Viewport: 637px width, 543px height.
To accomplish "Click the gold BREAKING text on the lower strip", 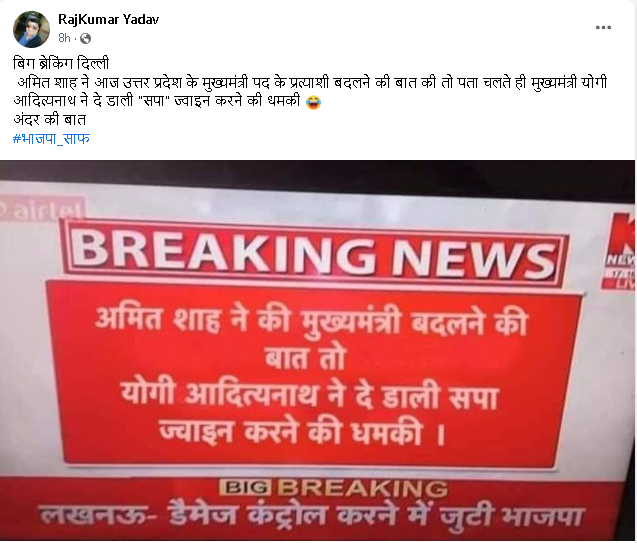I will [x=362, y=488].
